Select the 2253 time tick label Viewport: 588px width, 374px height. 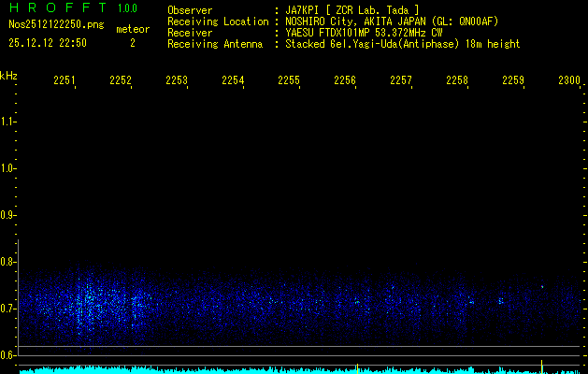[177, 81]
